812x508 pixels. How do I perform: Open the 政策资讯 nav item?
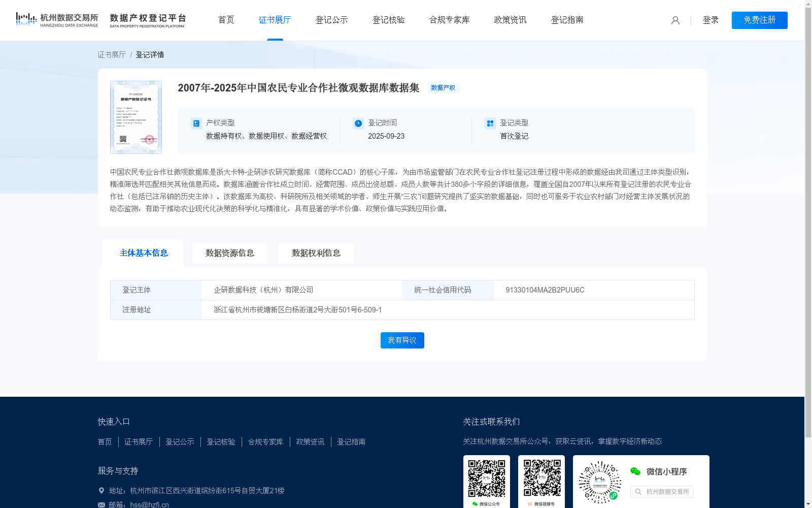tap(511, 20)
